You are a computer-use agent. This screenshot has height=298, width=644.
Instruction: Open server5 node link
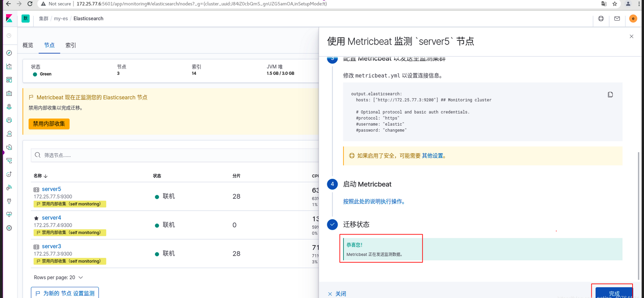pyautogui.click(x=51, y=189)
